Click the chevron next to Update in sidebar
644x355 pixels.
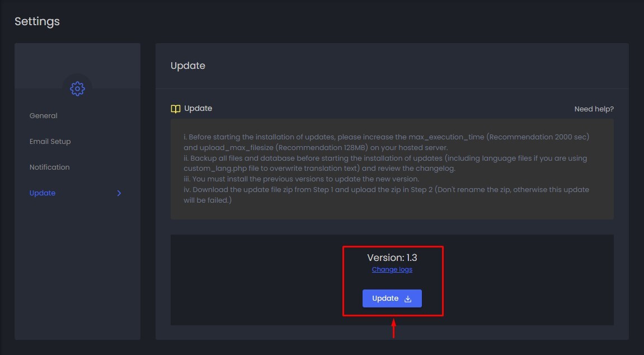pos(119,193)
